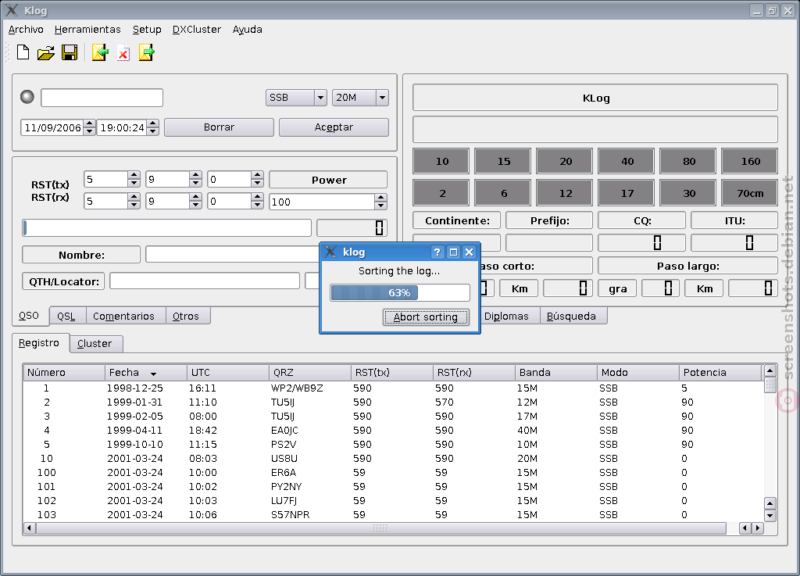800x576 pixels.
Task: Open the Búsqueda tab
Action: point(571,316)
